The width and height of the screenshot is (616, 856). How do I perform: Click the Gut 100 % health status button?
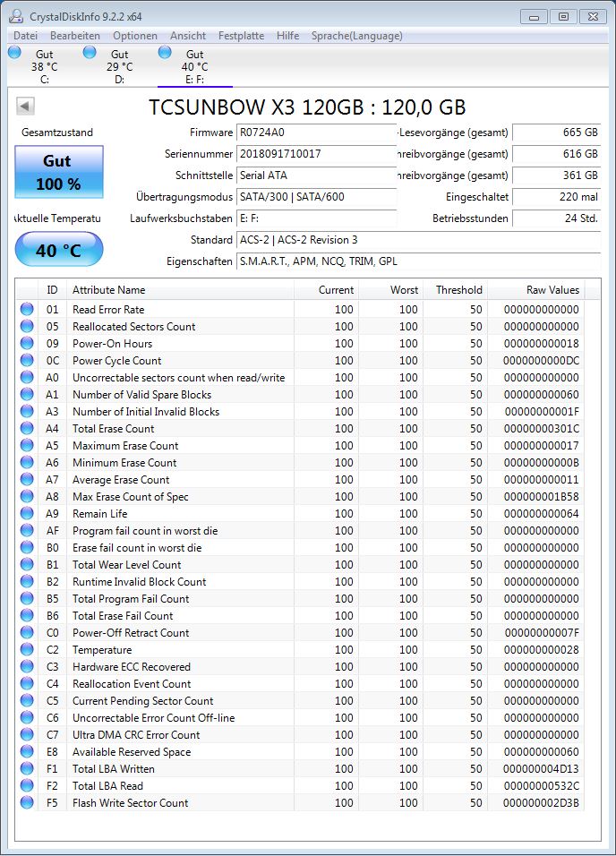click(x=58, y=172)
